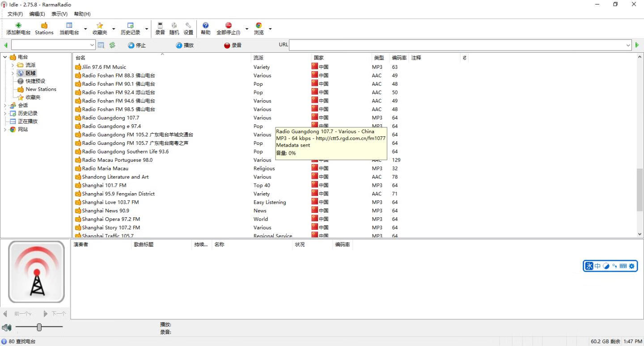Open dropdown arrow next to 历史记录
The image size is (644, 346).
point(147,29)
